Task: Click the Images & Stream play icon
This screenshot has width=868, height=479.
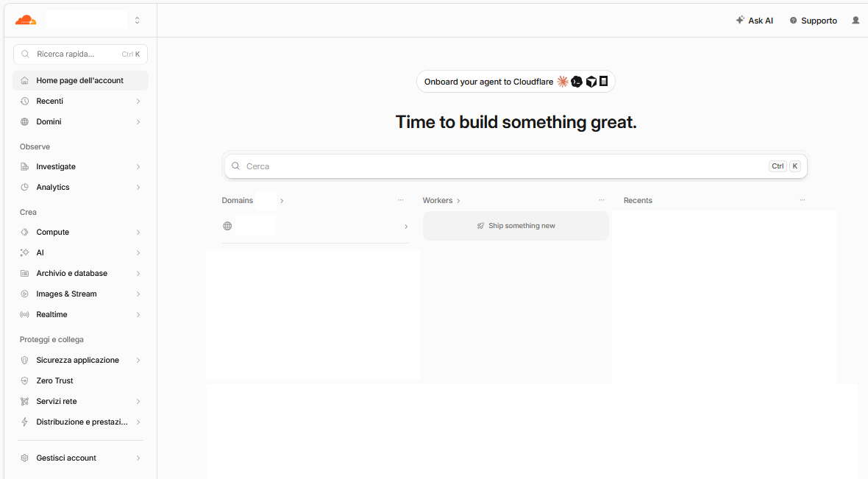Action: pos(24,294)
